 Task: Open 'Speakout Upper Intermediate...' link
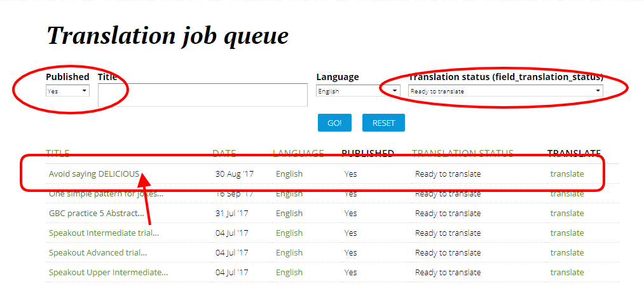pyautogui.click(x=108, y=273)
